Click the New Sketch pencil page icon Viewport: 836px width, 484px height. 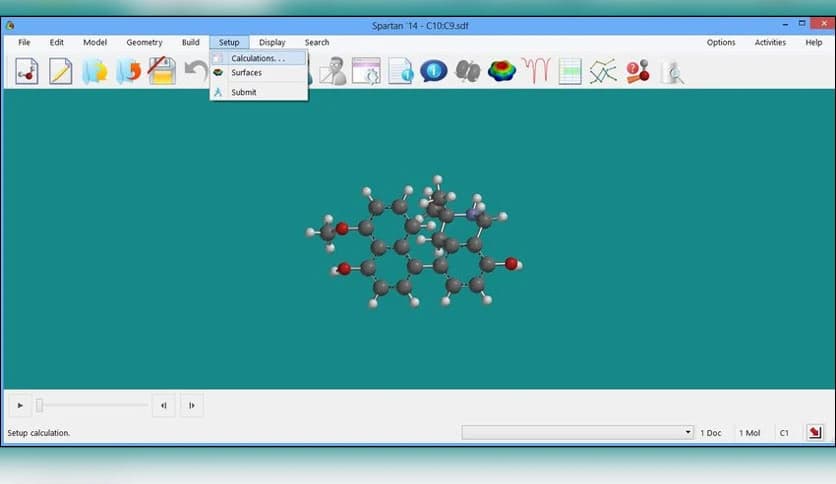60,71
